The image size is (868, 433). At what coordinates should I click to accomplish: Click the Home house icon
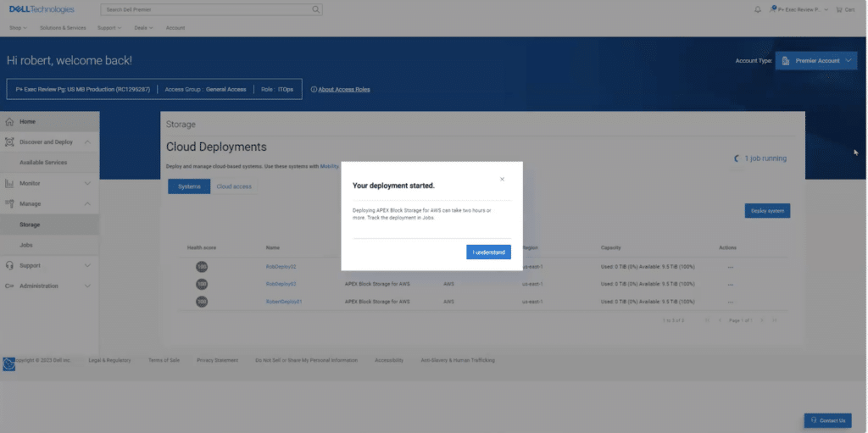[9, 122]
